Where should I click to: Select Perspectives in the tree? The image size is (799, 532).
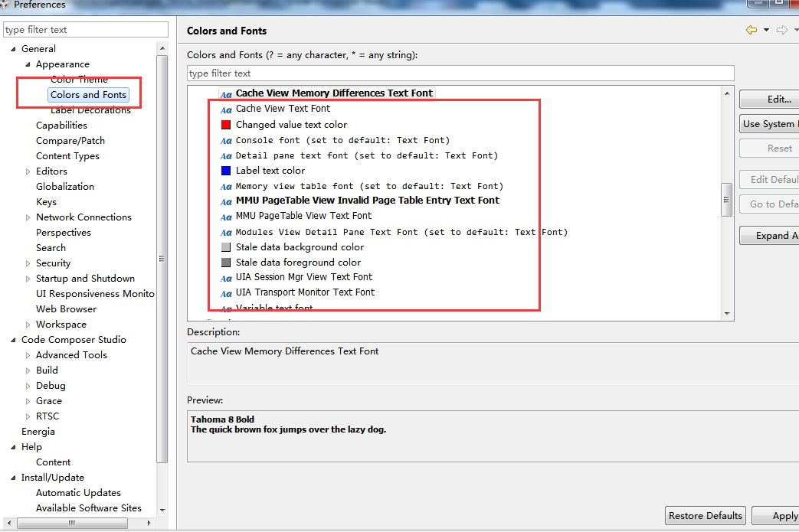(64, 232)
